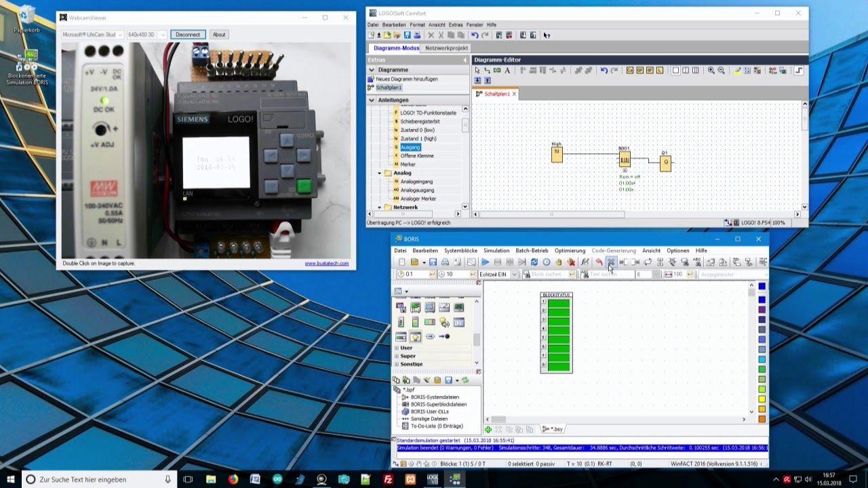Click the About button in WebcamViewer
Screen dimensions: 868x488
(x=219, y=35)
